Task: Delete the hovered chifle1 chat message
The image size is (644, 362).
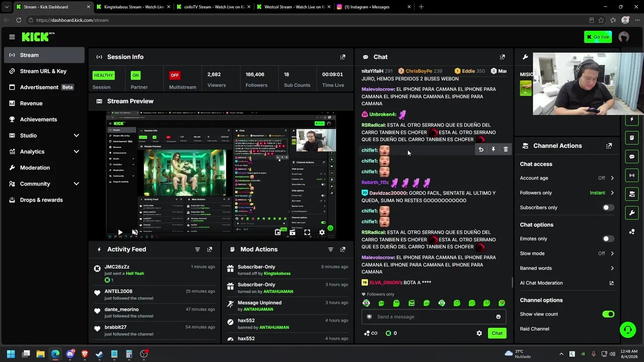Action: pos(506,149)
